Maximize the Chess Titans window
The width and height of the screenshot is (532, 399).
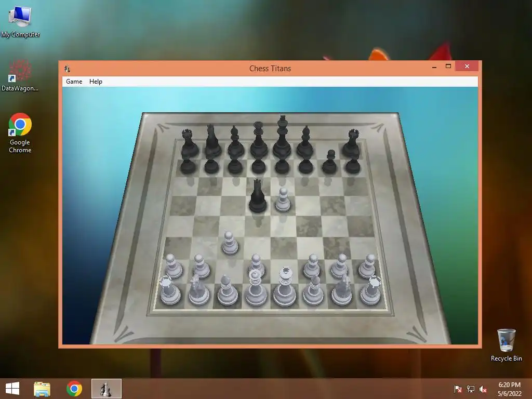click(448, 66)
